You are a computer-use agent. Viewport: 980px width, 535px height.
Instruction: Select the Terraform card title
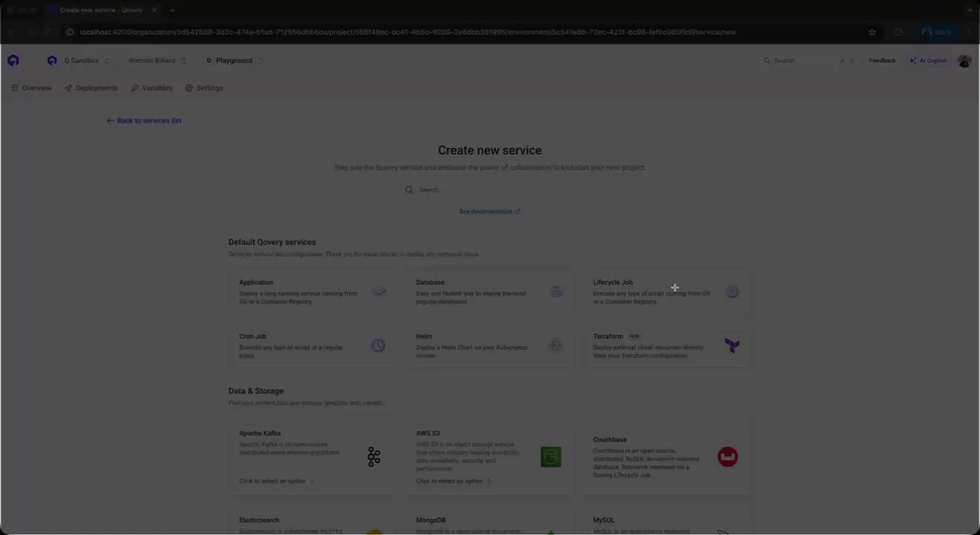[x=608, y=337]
